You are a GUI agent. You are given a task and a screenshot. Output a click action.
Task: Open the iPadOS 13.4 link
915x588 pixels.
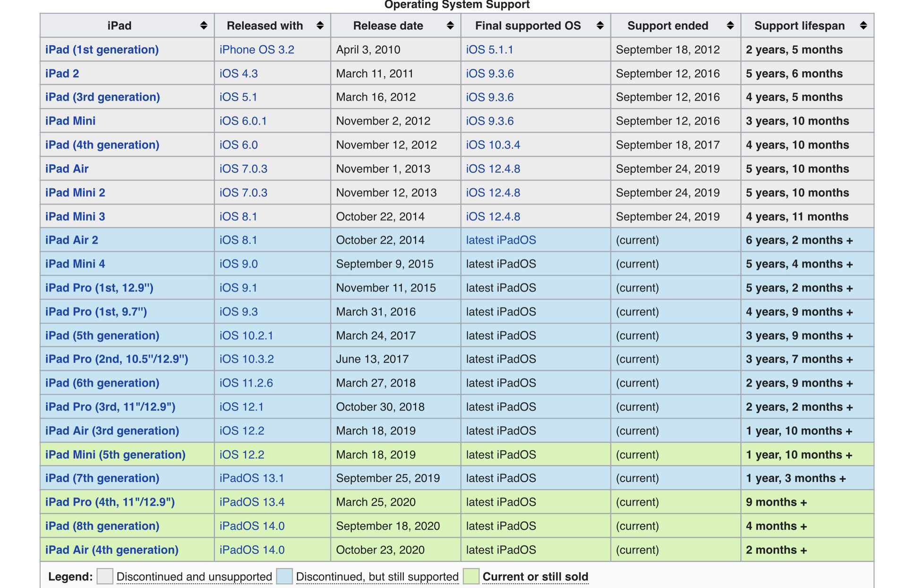pyautogui.click(x=252, y=502)
